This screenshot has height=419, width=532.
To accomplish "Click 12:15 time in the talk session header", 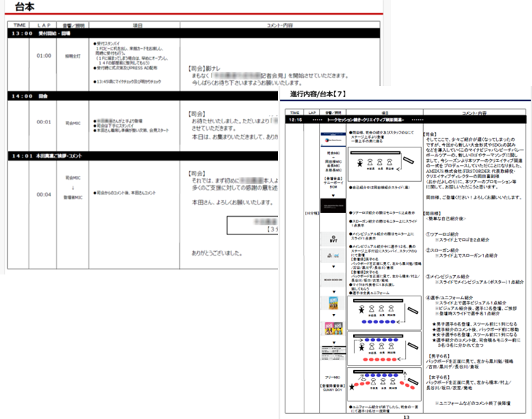I will pos(295,120).
